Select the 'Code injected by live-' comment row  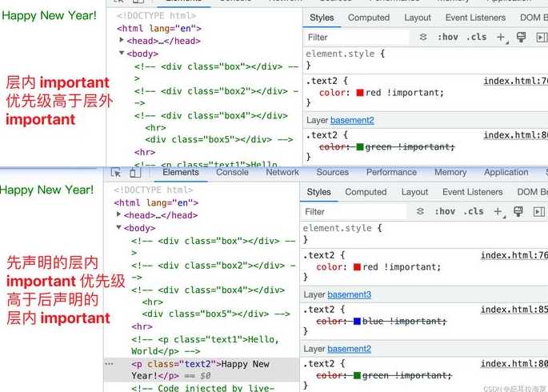point(202,388)
